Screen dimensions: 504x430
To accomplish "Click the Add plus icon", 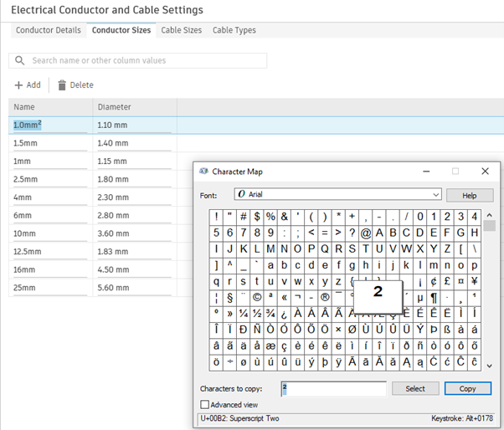I will coord(18,85).
